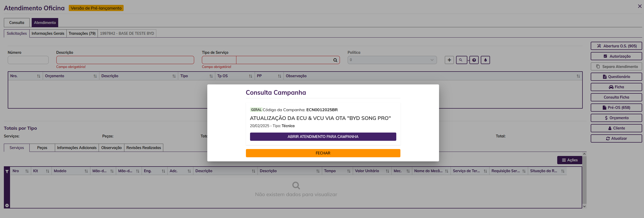Screen dimensions: 644x218
Task: Sort services grid by Kit arrows
Action: pos(47,171)
